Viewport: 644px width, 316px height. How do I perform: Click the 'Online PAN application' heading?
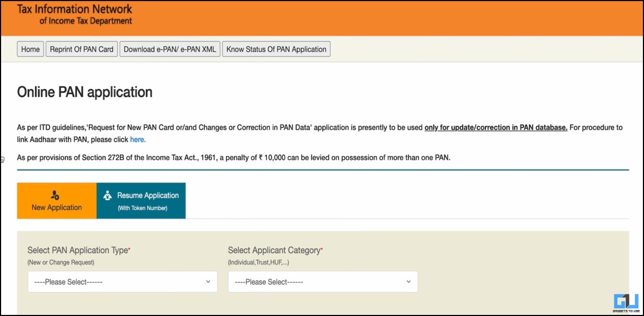(84, 92)
